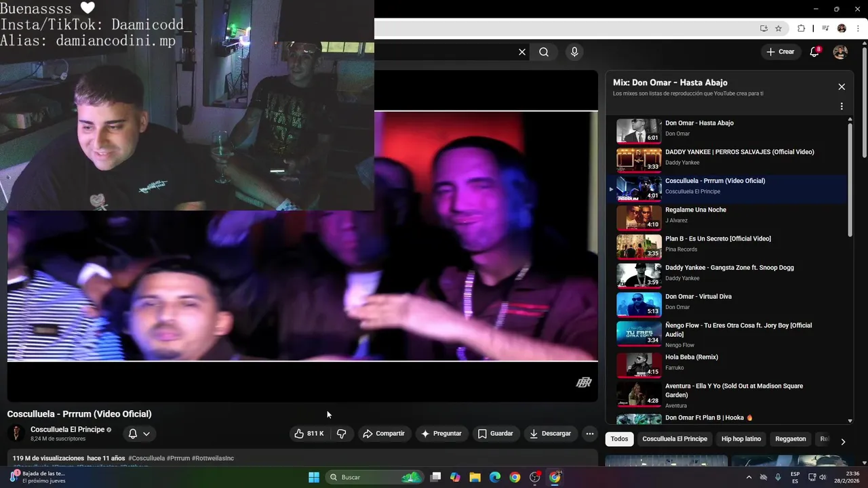Open File Explorer from the taskbar
Screen dimensions: 868x488
pos(475,477)
